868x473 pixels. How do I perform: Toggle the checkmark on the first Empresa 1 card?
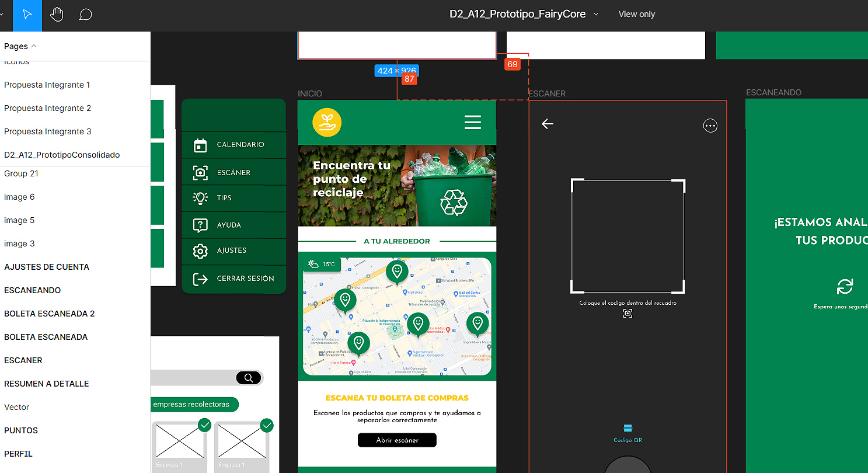[204, 426]
